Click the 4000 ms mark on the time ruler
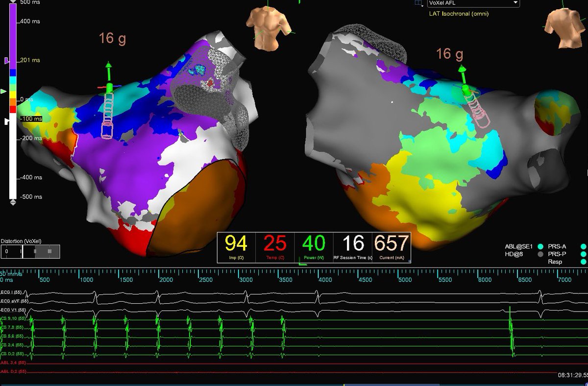 click(x=325, y=280)
